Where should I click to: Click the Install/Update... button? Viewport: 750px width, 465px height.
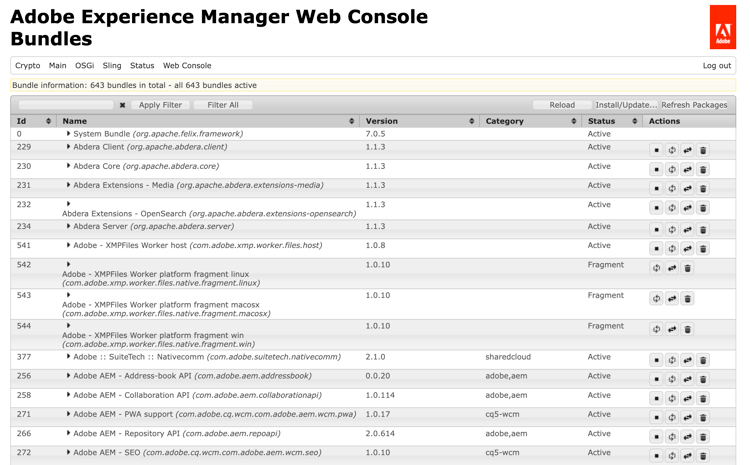point(626,105)
